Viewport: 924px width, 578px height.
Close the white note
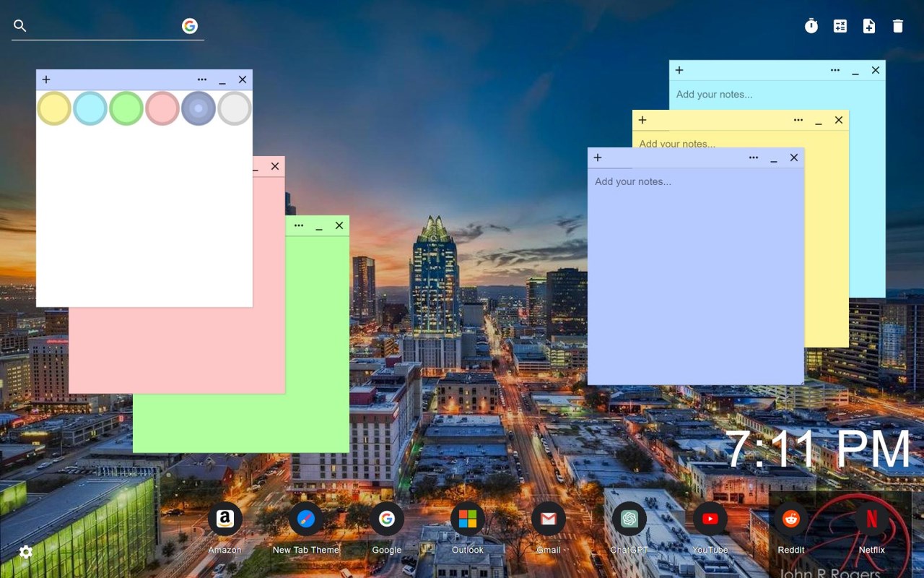[243, 79]
